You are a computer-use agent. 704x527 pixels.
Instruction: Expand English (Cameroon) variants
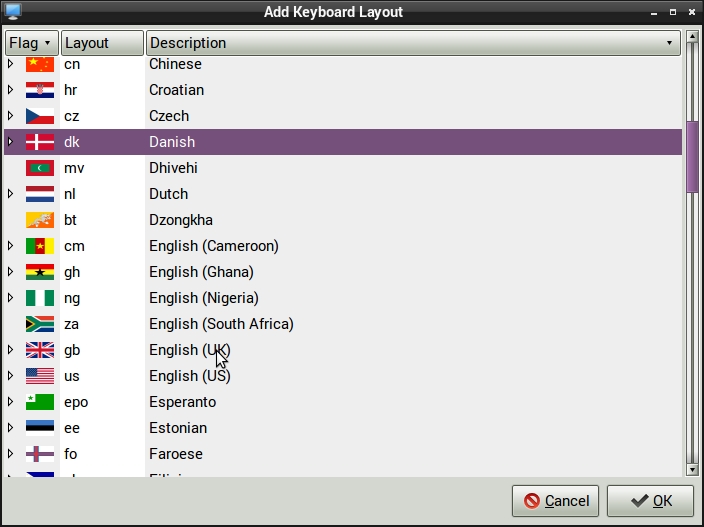[11, 246]
